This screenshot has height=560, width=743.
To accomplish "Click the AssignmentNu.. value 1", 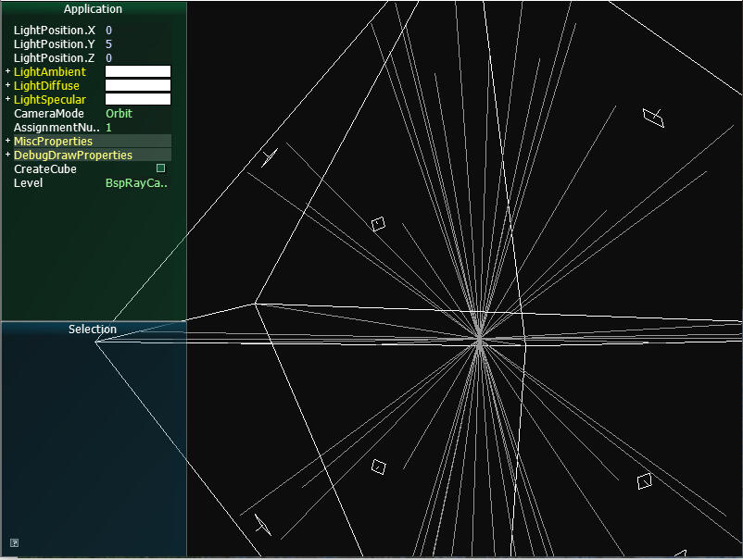I will pyautogui.click(x=109, y=128).
